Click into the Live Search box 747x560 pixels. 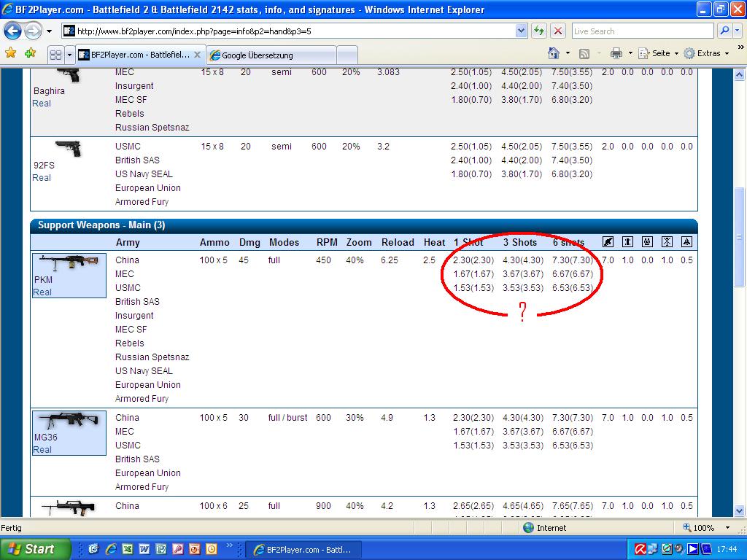point(642,31)
